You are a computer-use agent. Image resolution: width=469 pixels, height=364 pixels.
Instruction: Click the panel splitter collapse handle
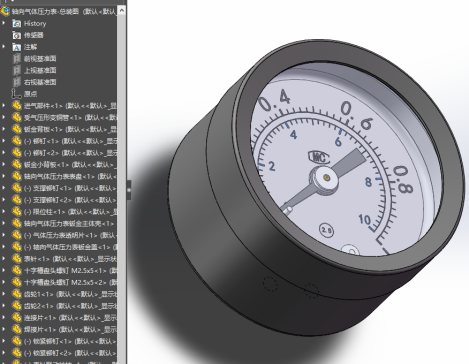tap(129, 190)
